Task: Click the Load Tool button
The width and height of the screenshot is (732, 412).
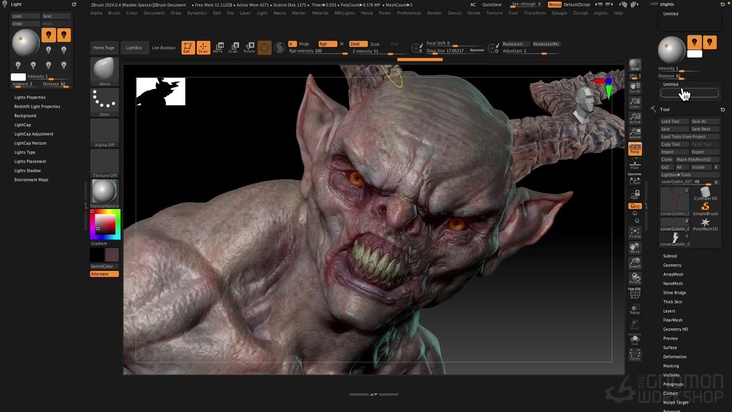Action: (x=671, y=121)
